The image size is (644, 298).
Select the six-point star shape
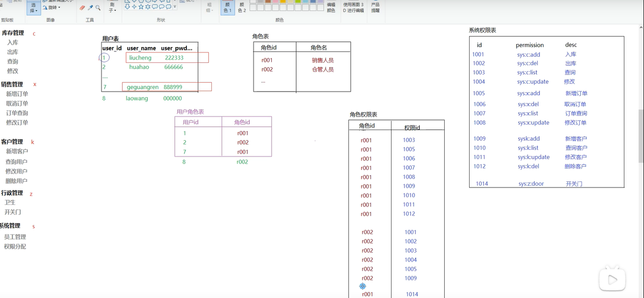point(148,7)
